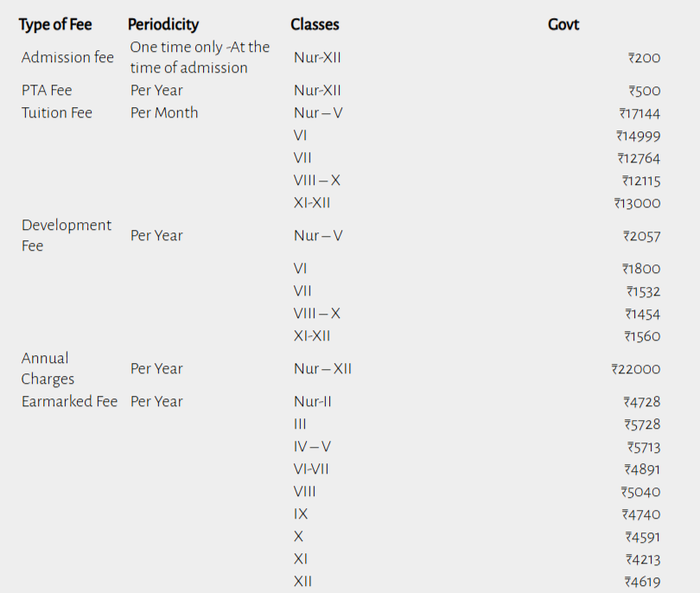Click the Tuition Fee label

[57, 112]
